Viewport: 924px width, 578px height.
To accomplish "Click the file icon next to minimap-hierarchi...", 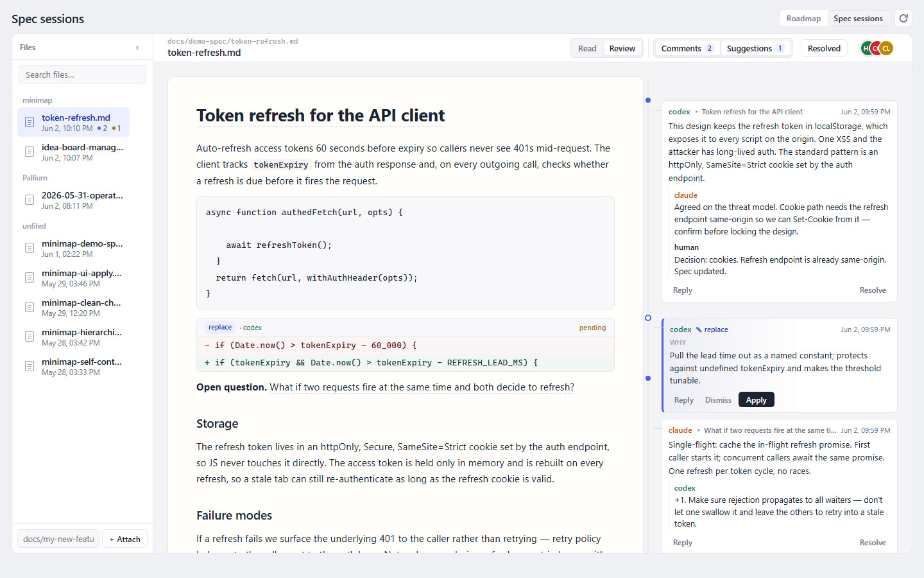I will (30, 337).
